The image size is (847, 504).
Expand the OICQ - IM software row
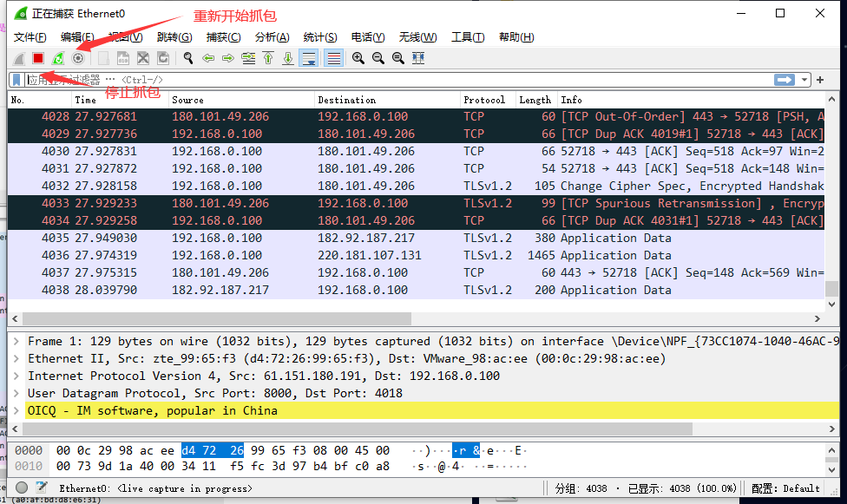click(x=16, y=410)
